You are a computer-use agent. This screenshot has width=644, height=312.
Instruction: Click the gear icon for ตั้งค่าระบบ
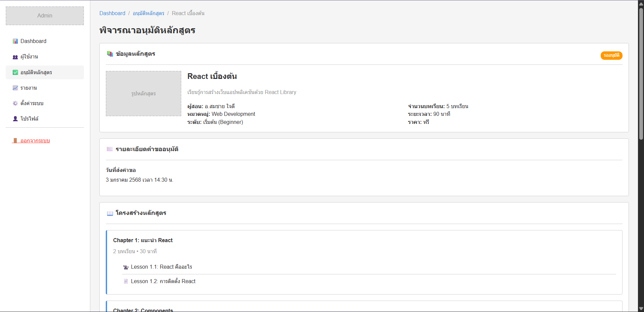[x=15, y=103]
